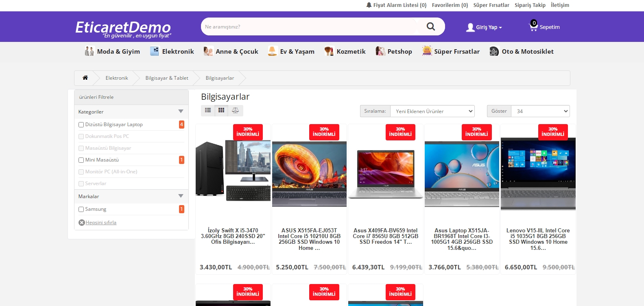Focus the Ne aramıştınız search field

[309, 26]
